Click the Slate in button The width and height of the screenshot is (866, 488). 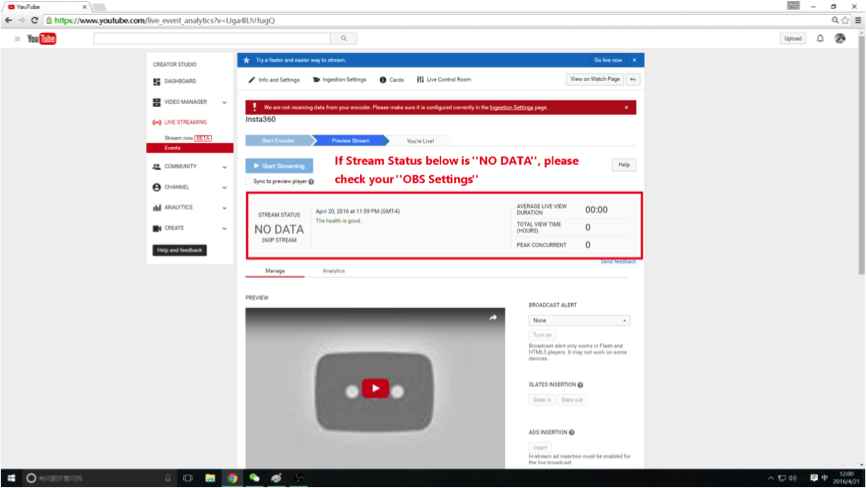542,400
